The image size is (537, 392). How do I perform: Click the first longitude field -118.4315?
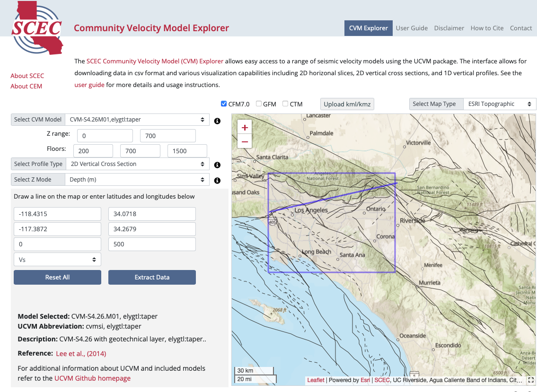57,214
